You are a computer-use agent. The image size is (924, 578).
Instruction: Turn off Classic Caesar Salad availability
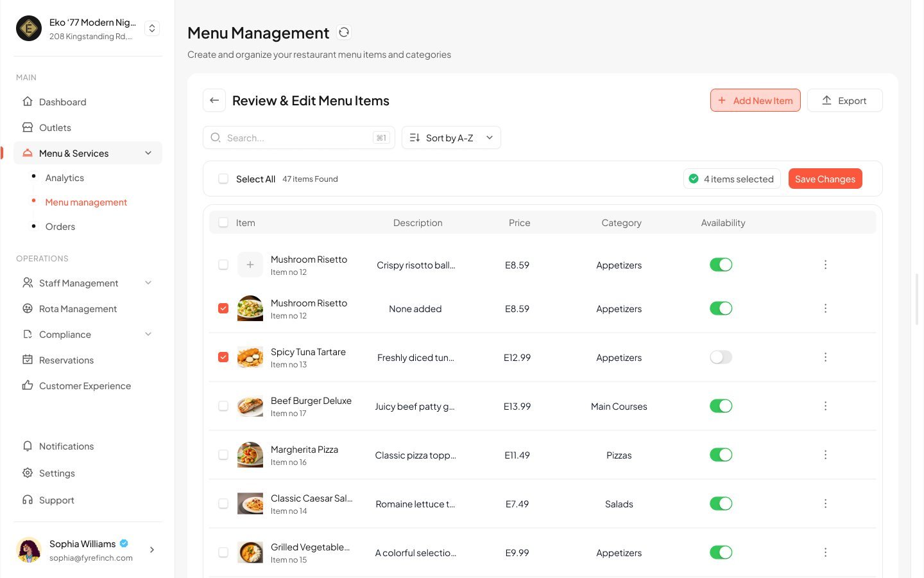(x=721, y=504)
